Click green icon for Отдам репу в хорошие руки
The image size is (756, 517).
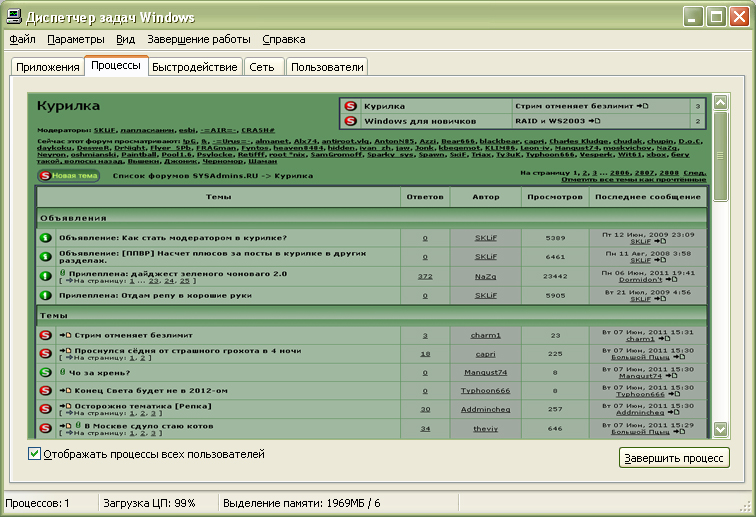click(x=45, y=295)
